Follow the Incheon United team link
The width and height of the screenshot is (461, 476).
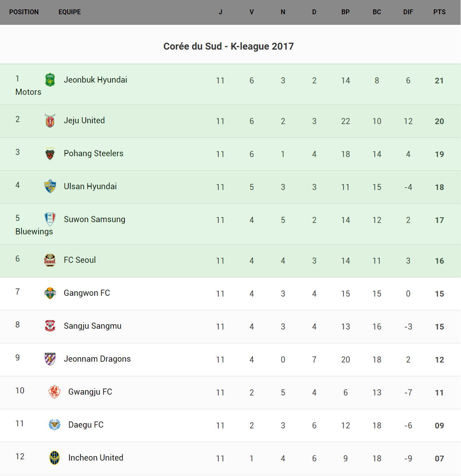[96, 458]
